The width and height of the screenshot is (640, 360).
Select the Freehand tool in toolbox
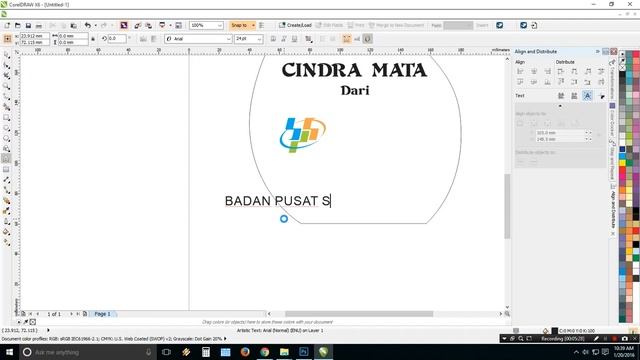click(x=7, y=97)
